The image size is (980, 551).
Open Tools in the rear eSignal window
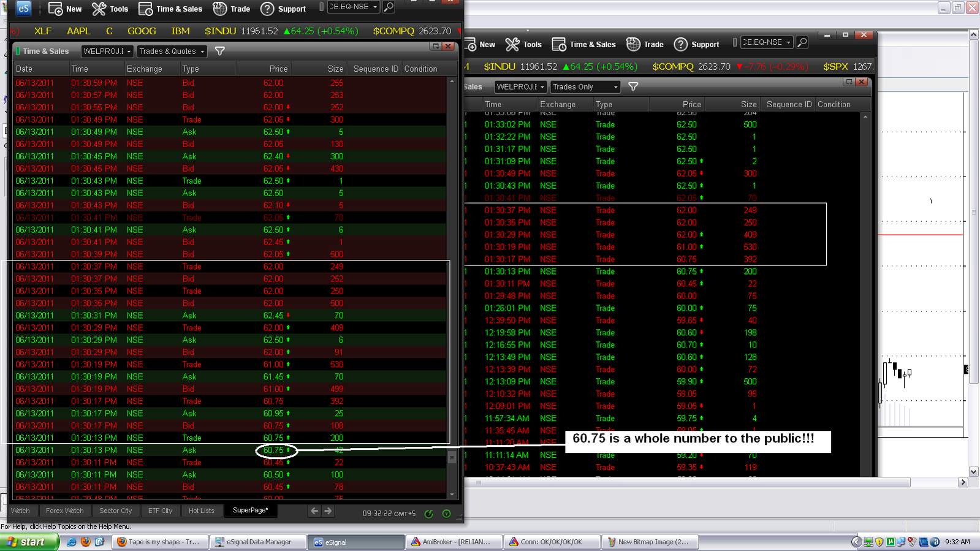[523, 44]
